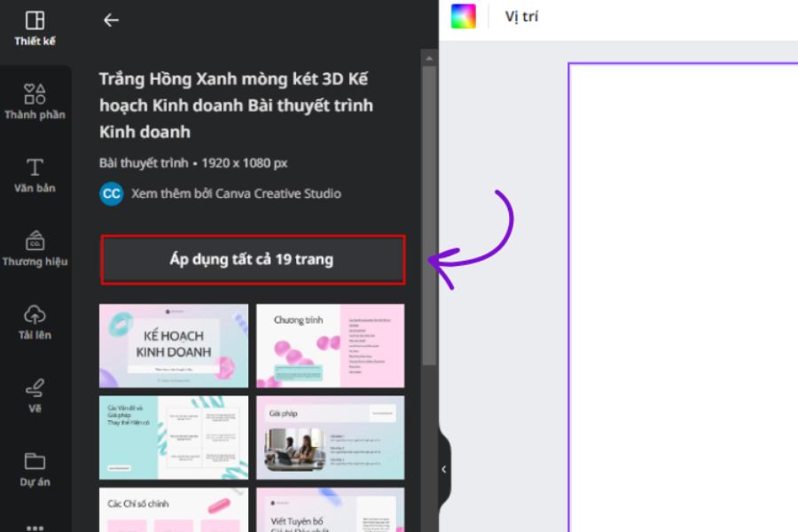Click the back arrow in template panel
The width and height of the screenshot is (798, 532).
111,20
